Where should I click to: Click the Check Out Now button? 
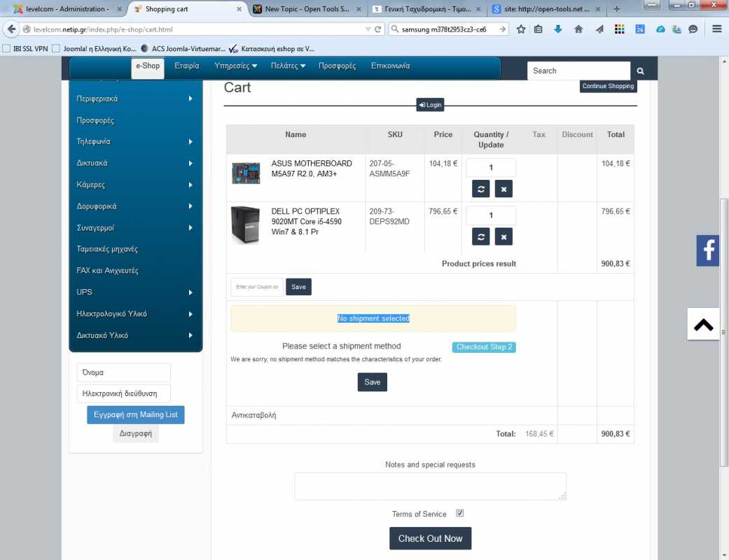point(430,538)
